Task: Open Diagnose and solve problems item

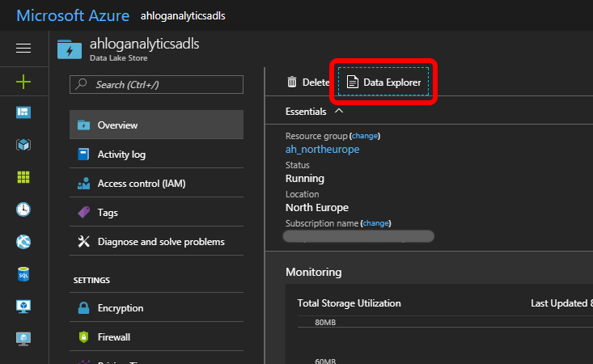Action: tap(156, 241)
